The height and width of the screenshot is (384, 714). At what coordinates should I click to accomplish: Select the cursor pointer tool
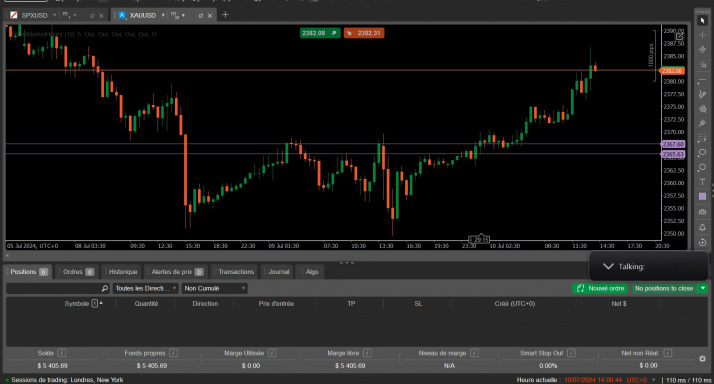[702, 20]
